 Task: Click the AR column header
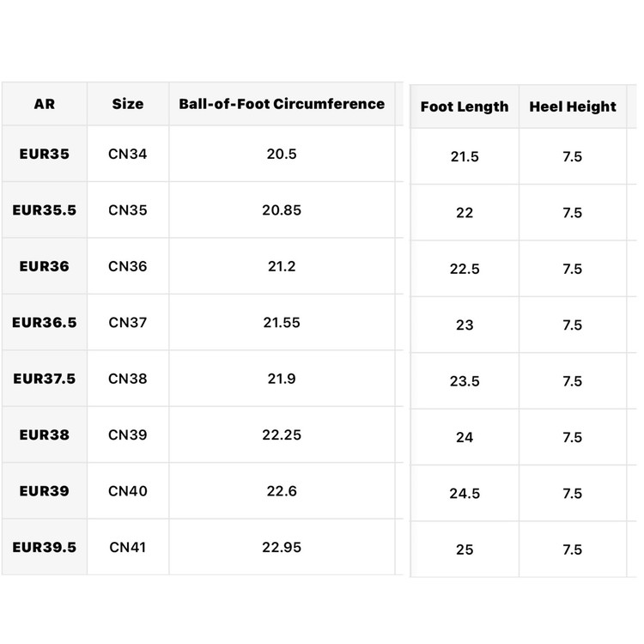(x=45, y=104)
